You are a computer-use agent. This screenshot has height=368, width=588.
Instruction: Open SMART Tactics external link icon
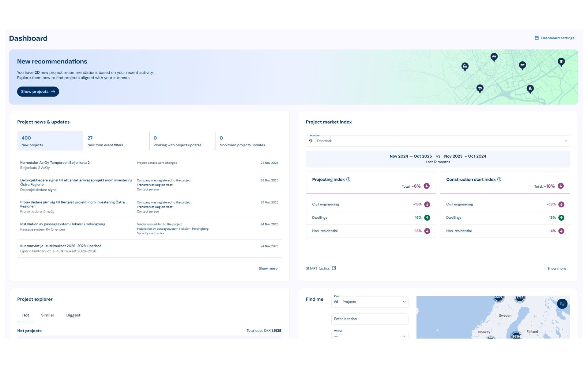point(334,268)
